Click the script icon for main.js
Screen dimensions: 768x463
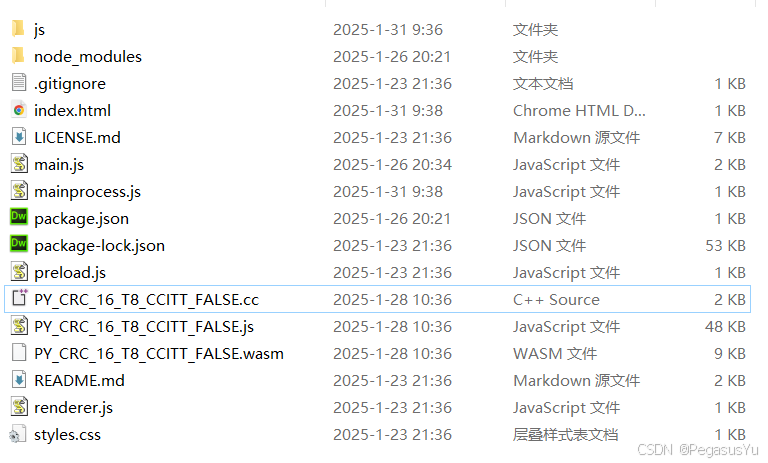tap(19, 164)
